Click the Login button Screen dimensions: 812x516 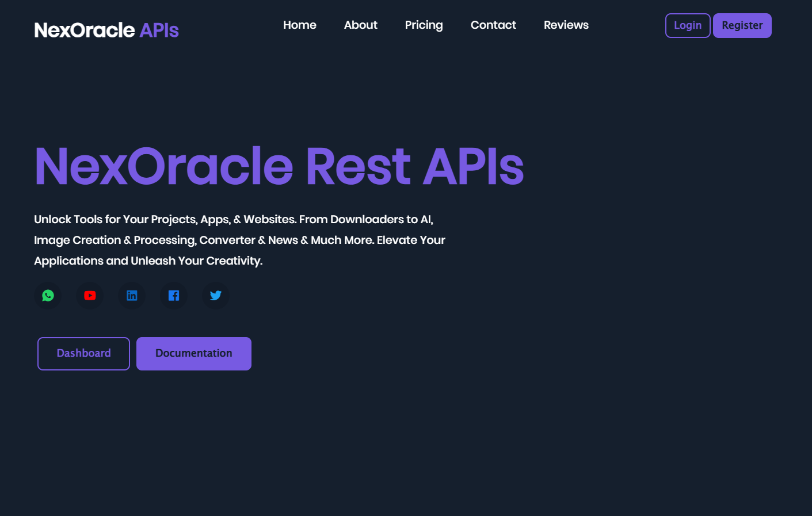(x=688, y=25)
